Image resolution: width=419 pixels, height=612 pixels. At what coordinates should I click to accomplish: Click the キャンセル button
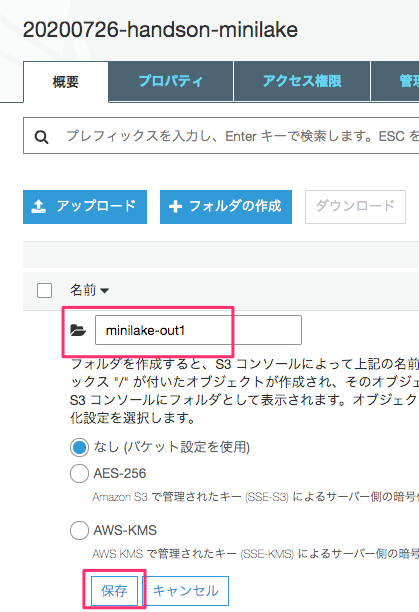186,591
